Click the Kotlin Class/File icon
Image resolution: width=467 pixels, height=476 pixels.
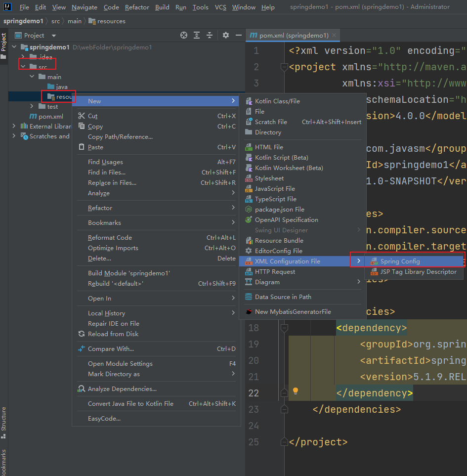[249, 101]
